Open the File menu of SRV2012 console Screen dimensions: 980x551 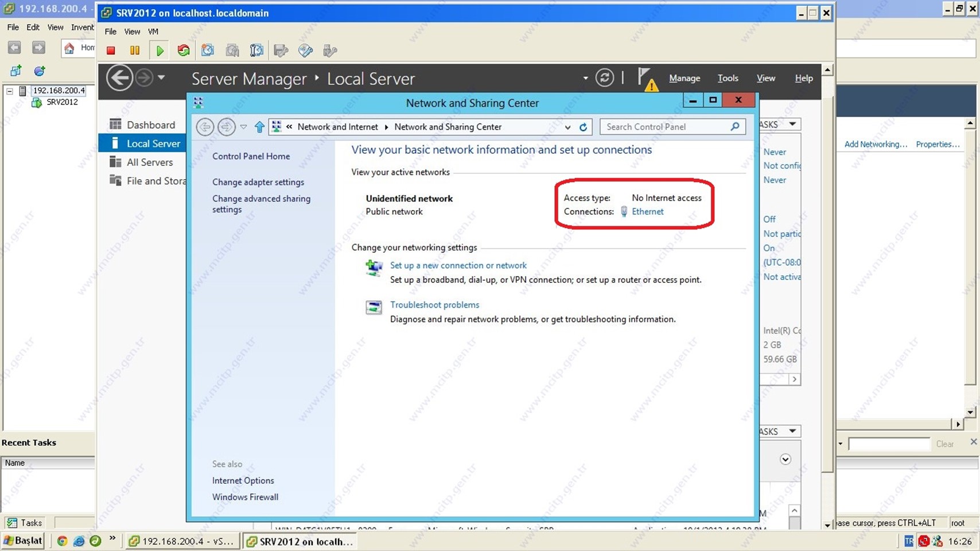pos(111,32)
